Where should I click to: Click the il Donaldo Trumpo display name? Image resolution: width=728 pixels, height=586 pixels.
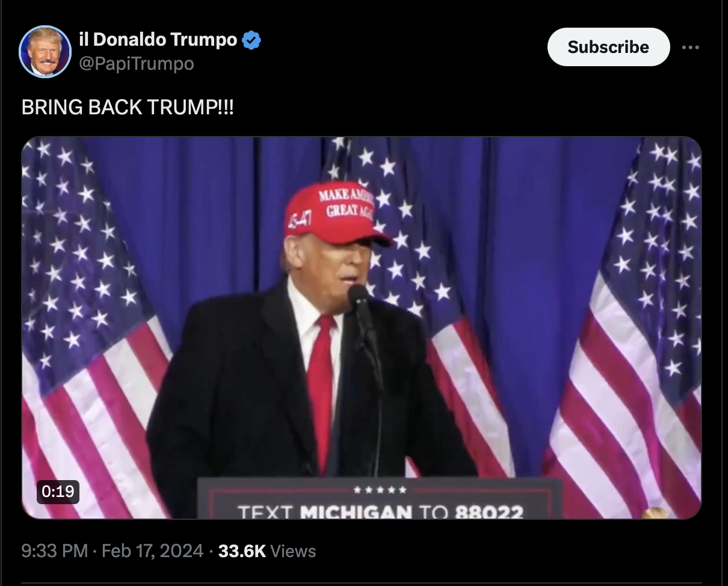click(159, 40)
